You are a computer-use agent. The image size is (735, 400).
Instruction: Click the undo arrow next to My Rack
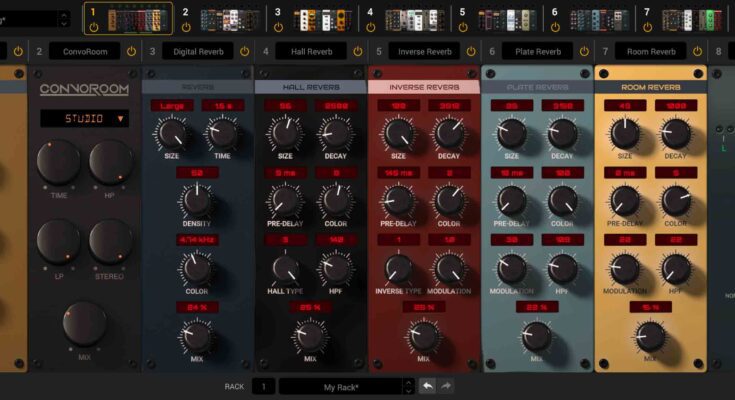pos(427,386)
